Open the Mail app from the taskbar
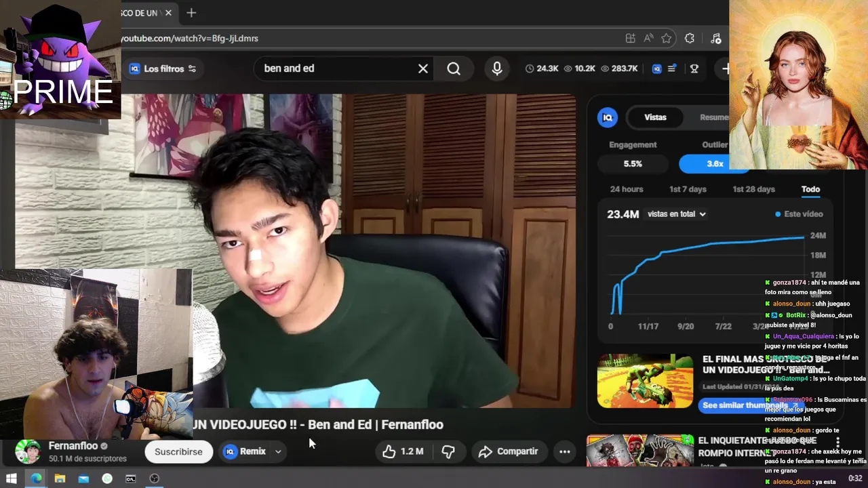868x488 pixels. click(83, 479)
